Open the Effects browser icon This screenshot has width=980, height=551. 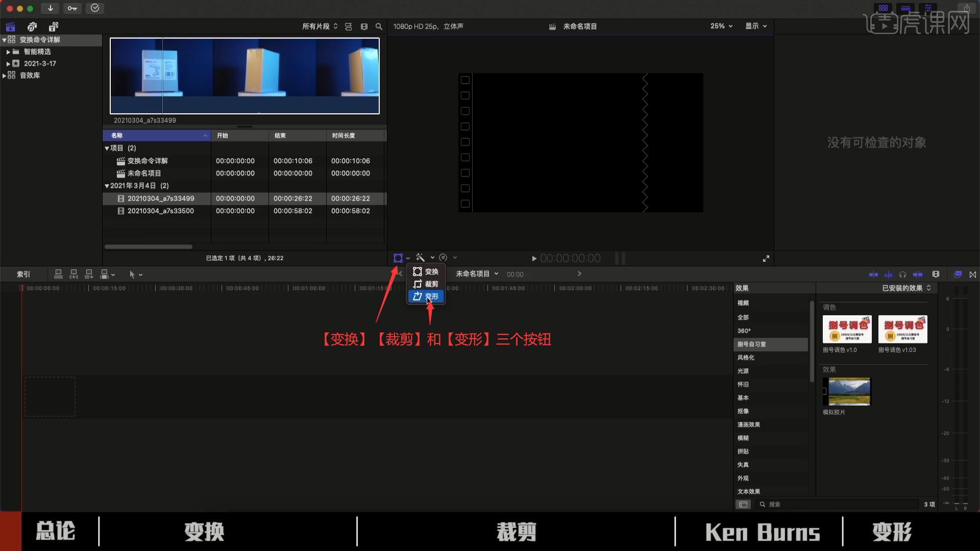tap(958, 274)
